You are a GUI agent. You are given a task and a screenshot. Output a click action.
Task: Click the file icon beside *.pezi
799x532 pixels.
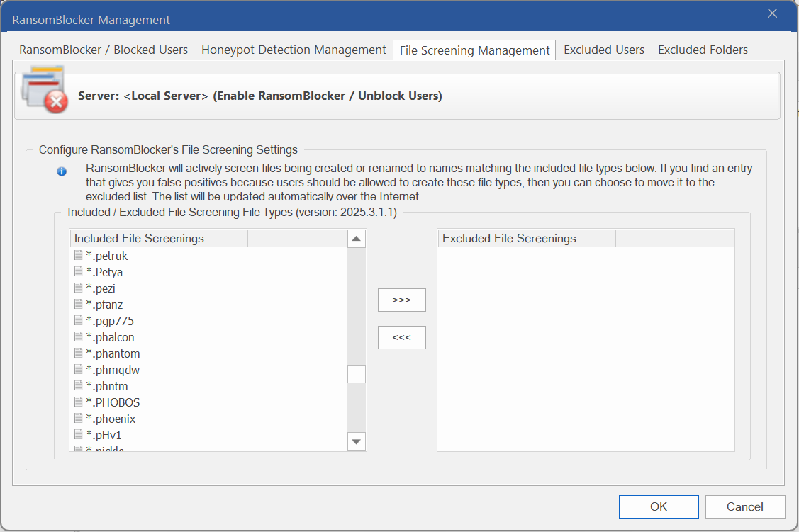point(79,288)
